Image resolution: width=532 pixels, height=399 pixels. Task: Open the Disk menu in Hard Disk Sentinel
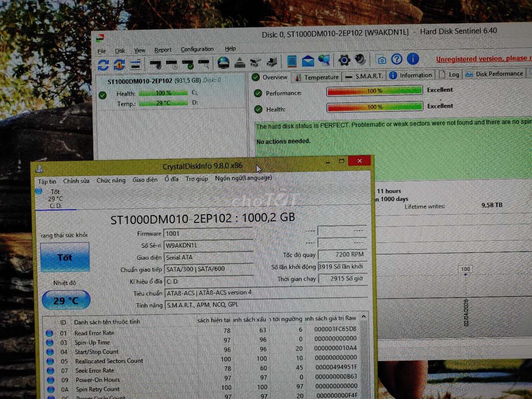coord(120,51)
